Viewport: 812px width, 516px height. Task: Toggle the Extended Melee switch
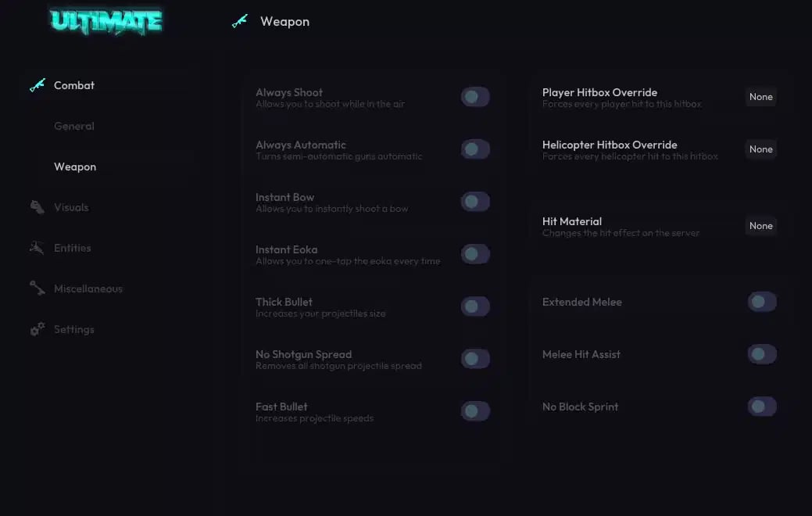[761, 301]
